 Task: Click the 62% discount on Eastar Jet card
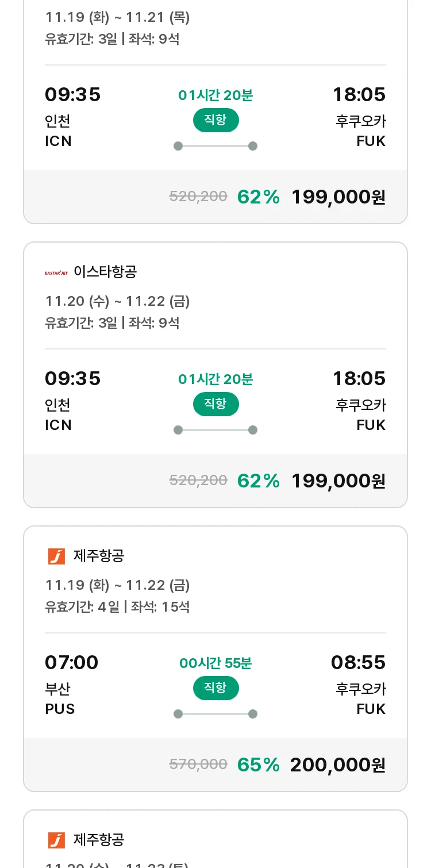point(258,481)
